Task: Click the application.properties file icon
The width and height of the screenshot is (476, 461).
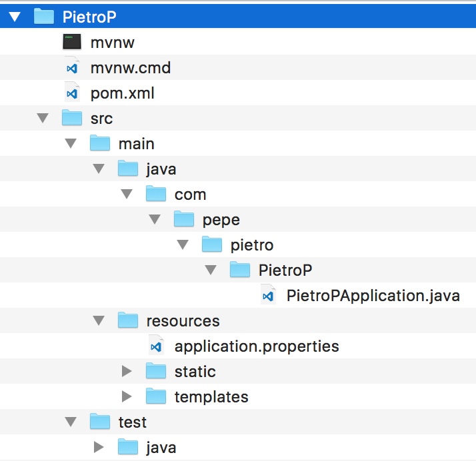Action: pyautogui.click(x=156, y=346)
